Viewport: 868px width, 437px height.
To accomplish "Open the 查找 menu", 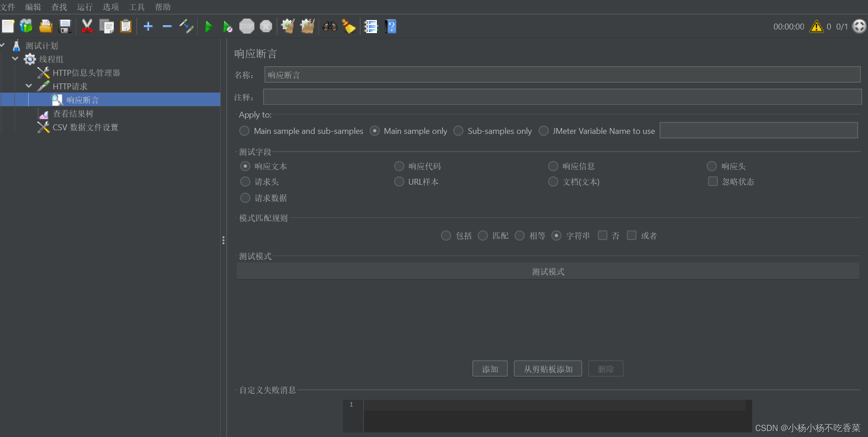I will point(59,7).
